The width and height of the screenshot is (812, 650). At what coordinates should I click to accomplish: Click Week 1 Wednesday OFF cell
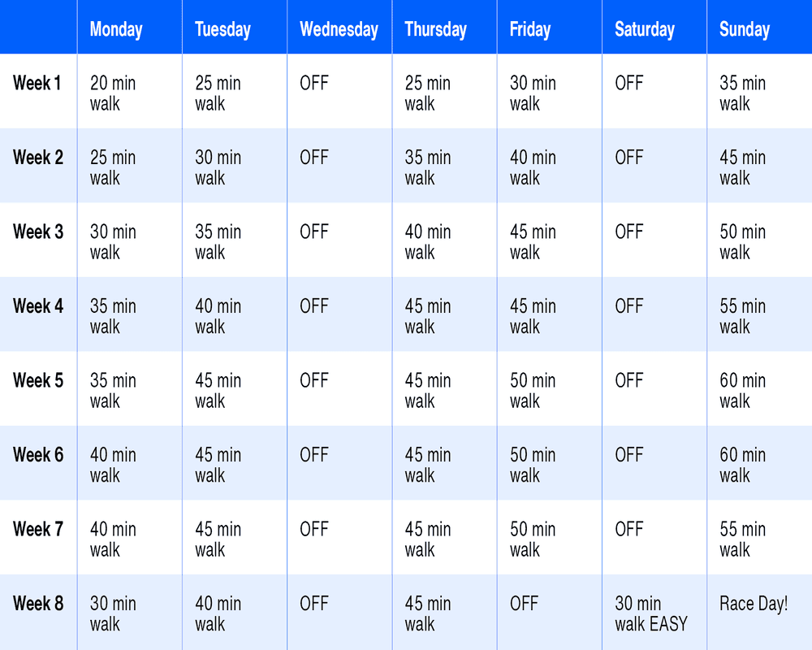click(314, 83)
